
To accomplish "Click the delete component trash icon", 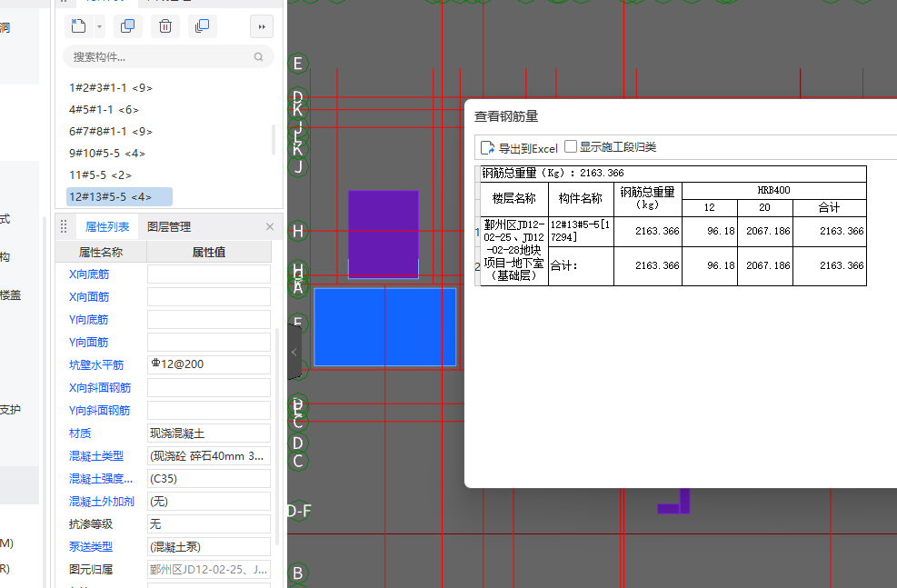I will pyautogui.click(x=165, y=26).
